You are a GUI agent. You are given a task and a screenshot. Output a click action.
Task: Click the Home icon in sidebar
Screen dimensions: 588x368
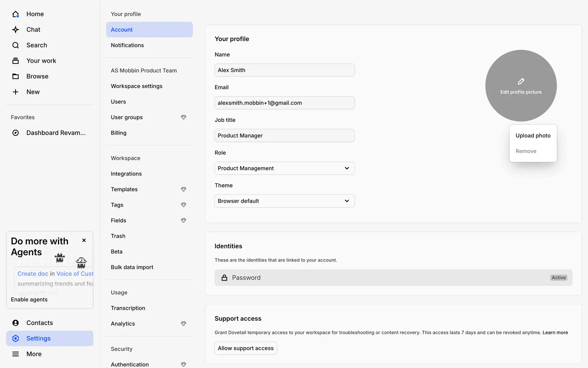(x=16, y=14)
